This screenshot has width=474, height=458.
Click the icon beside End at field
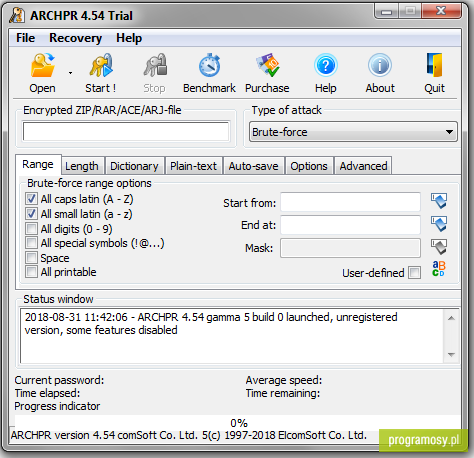pyautogui.click(x=439, y=224)
